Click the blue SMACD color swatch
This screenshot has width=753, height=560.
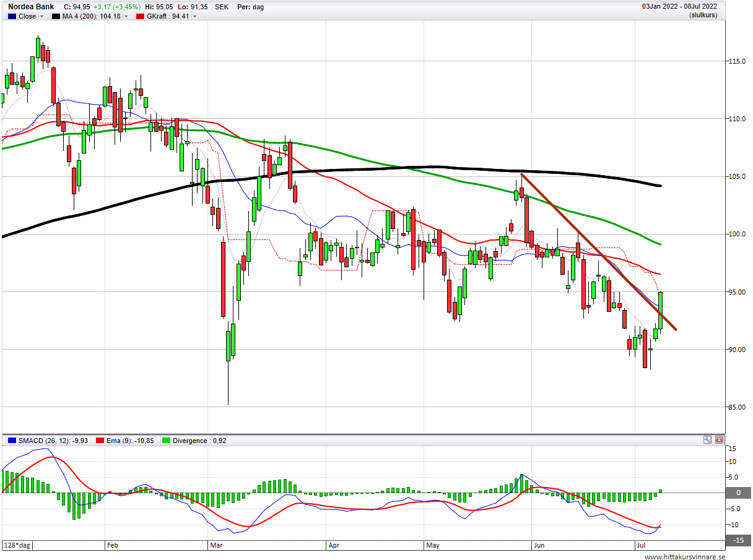(x=12, y=441)
